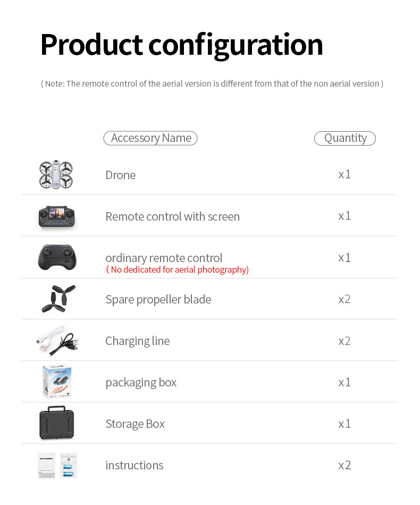
Task: Click the 'Spare propeller blade' label
Action: 158,299
